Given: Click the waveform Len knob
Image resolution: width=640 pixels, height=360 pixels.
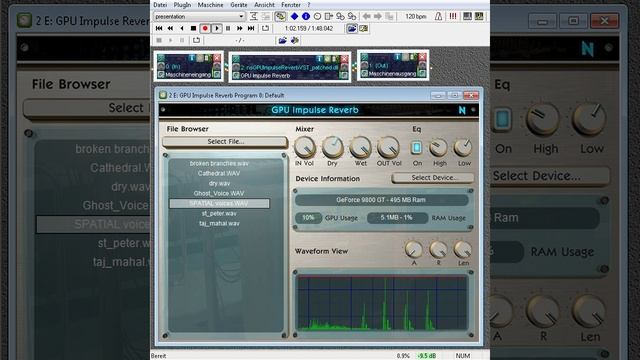Looking at the screenshot, I should [463, 249].
